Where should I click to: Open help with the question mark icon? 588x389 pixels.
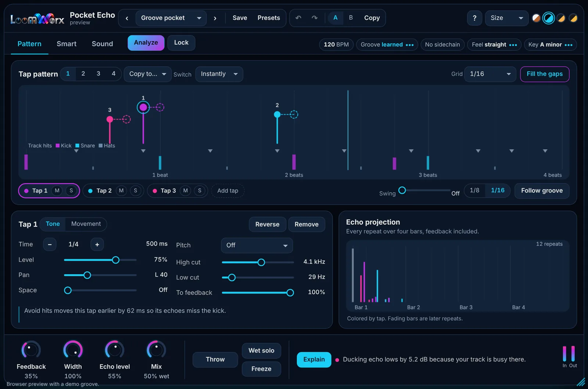pos(474,18)
